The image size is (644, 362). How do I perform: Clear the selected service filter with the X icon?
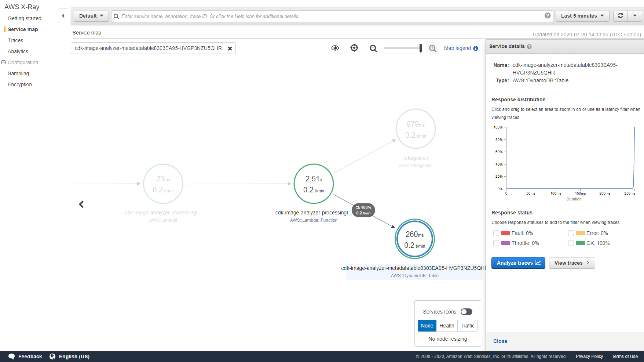230,48
